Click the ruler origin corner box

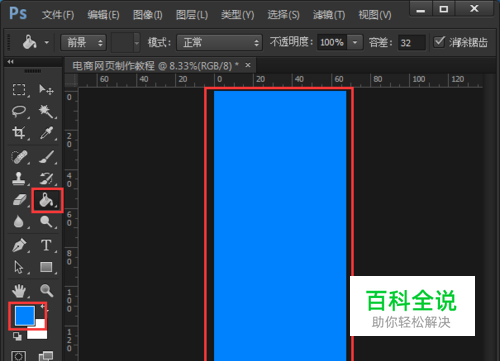click(71, 80)
